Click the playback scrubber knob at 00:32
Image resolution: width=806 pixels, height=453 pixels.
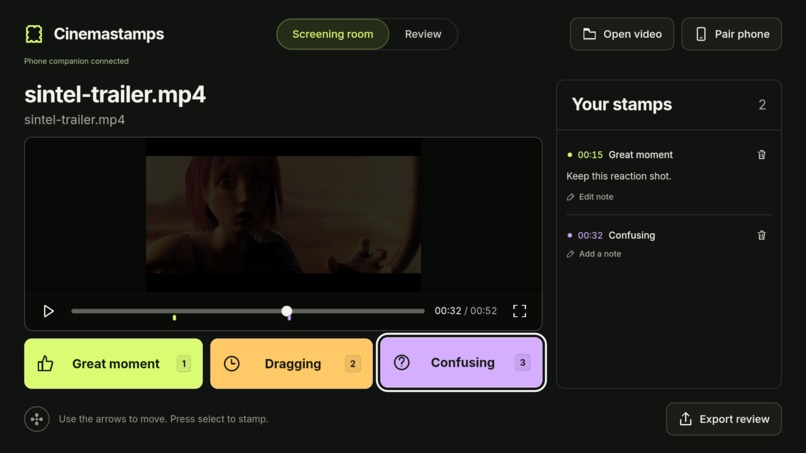[x=287, y=311]
